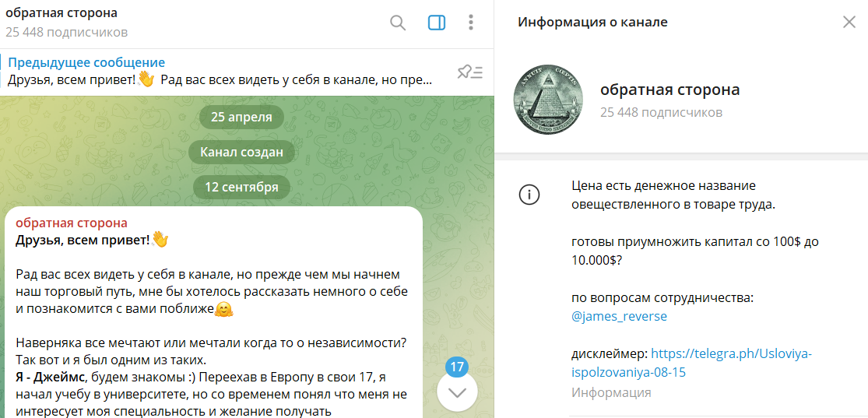
Task: Click the unread counter badge 17
Action: tap(457, 367)
